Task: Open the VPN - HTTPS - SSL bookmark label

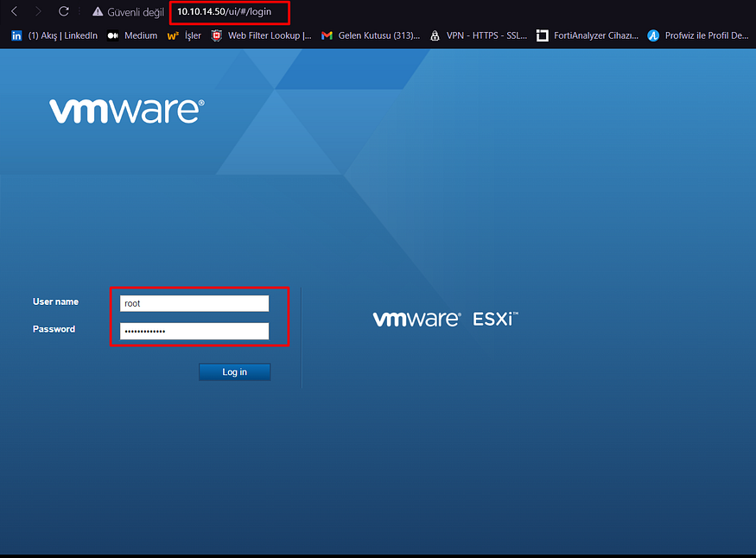Action: (x=487, y=35)
